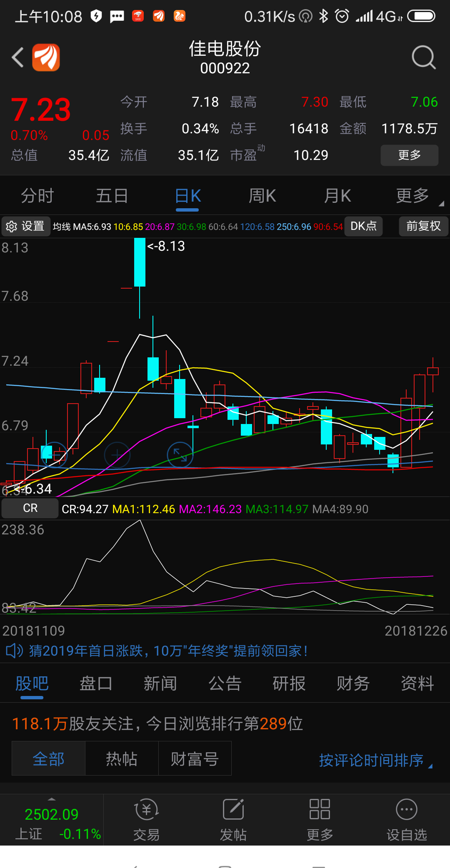Tap the Bluetooth status icon

coord(323,17)
